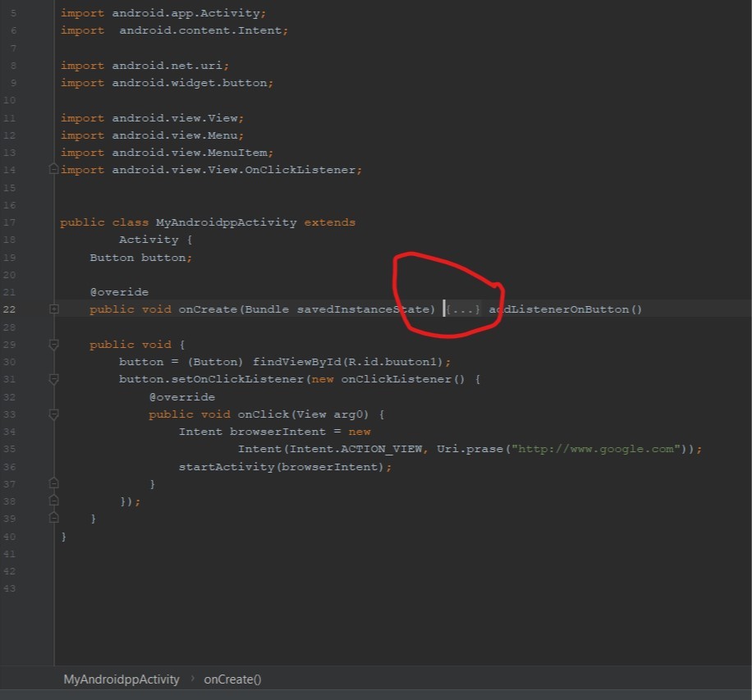Click fold end marker at line 37

53,483
